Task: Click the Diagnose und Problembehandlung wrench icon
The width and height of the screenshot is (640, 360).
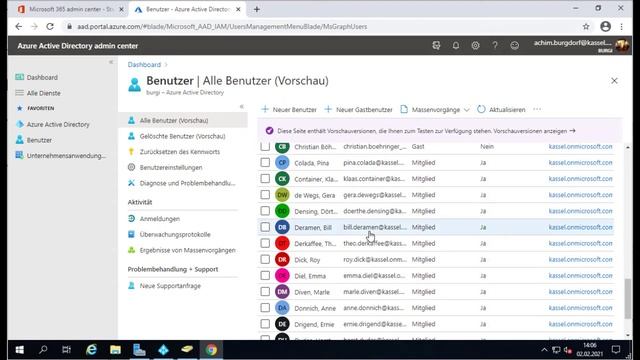Action: click(x=131, y=183)
